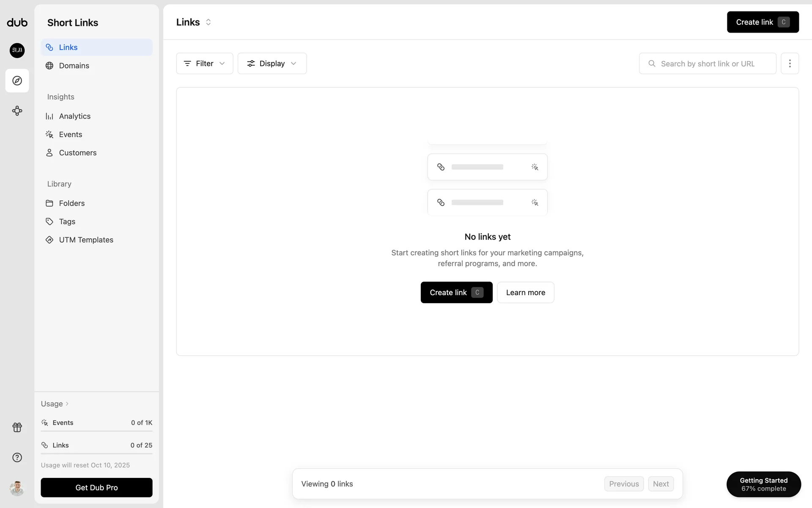Viewport: 812px width, 508px height.
Task: Click the Get Dub Pro button
Action: 96,488
